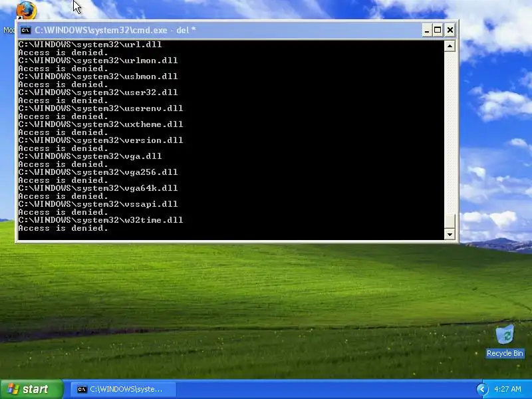The image size is (532, 399).
Task: Click the cmd.exe window title text
Action: coord(115,30)
